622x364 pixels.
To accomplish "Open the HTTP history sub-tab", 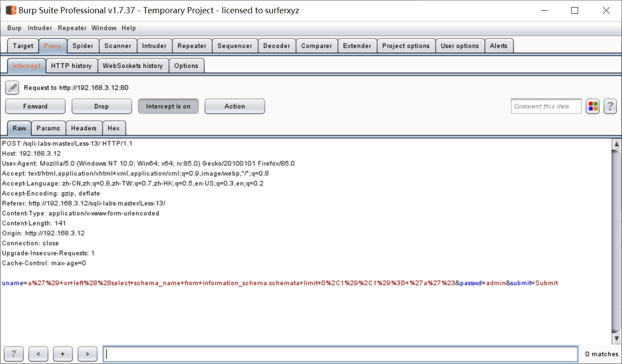I will (71, 66).
